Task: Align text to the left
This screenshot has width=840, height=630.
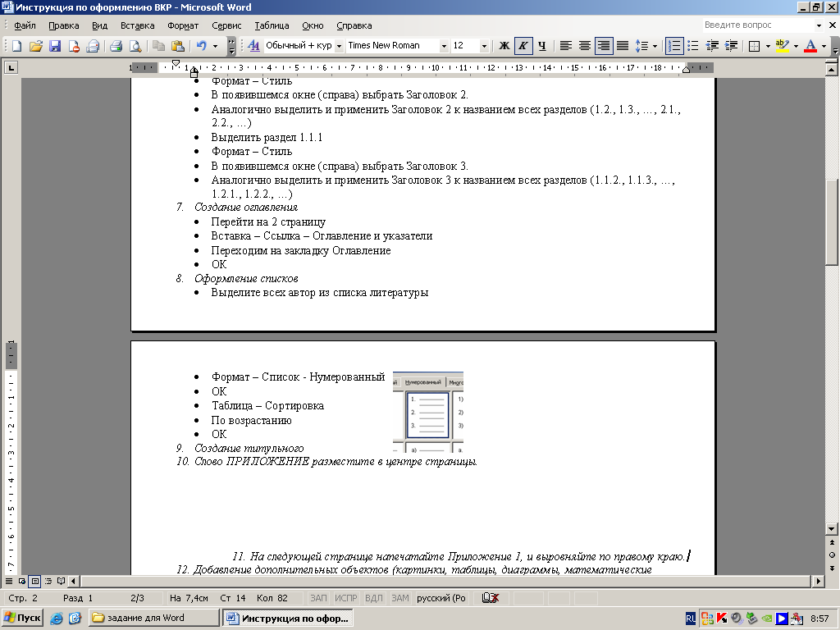Action: pyautogui.click(x=566, y=46)
